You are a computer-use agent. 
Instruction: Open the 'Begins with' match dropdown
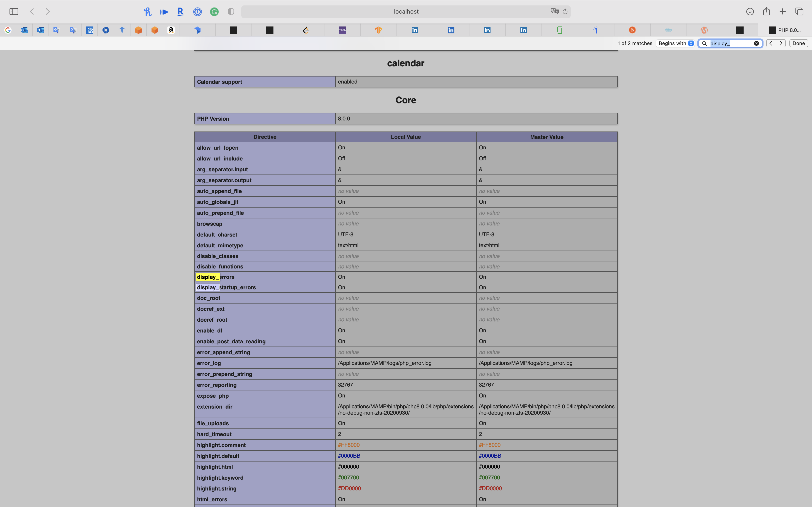pos(675,43)
